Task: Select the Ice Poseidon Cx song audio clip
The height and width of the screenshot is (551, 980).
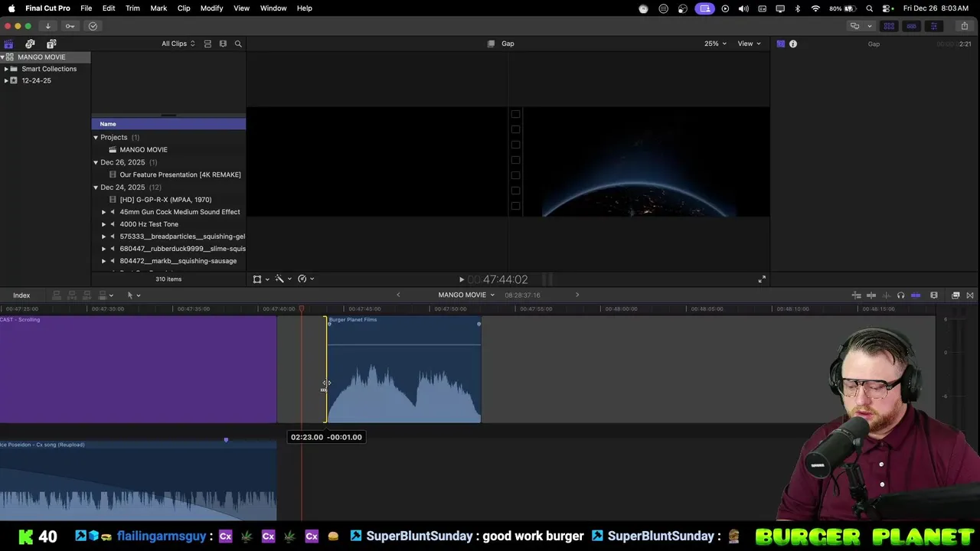Action: click(x=138, y=481)
